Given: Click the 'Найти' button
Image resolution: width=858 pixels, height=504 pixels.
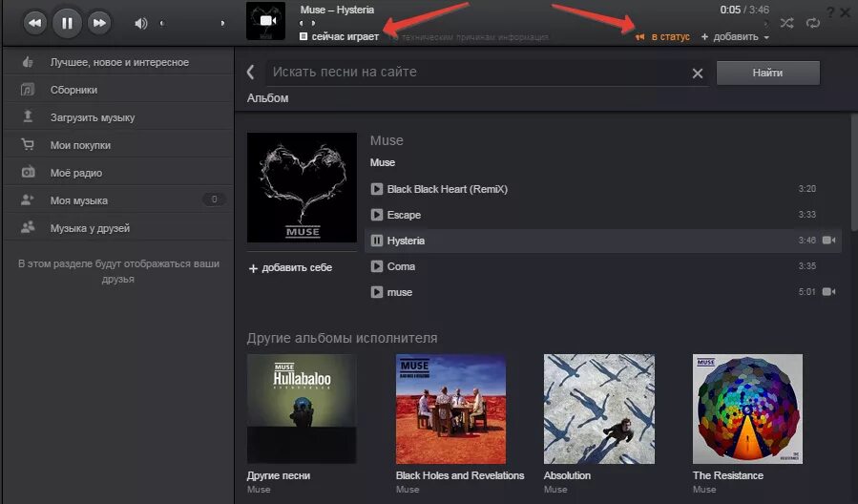Looking at the screenshot, I should [x=767, y=73].
